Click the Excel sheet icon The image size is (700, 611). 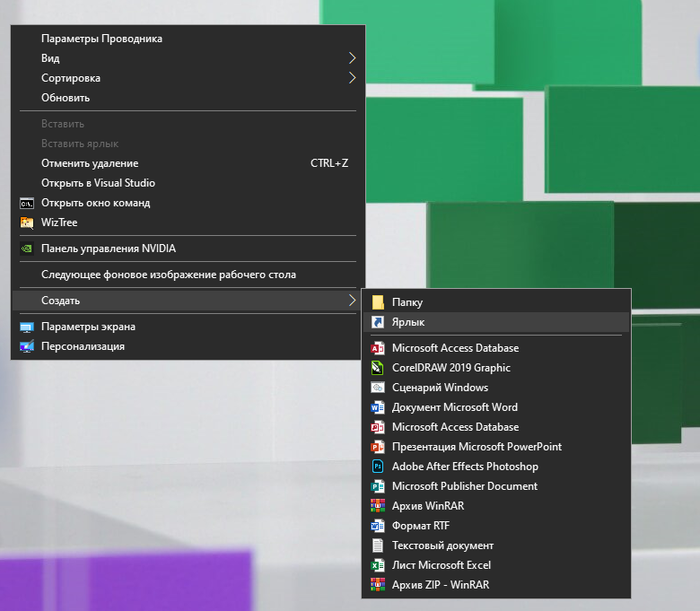[x=378, y=565]
